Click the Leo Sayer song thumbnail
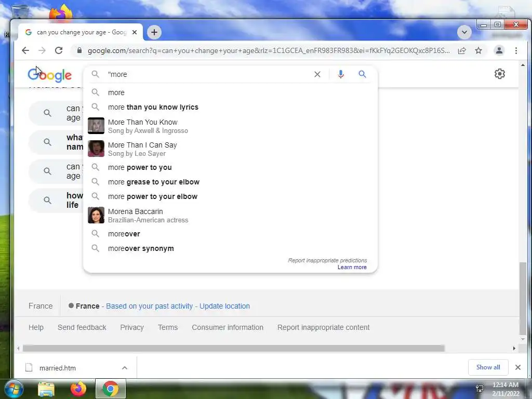 [96, 149]
